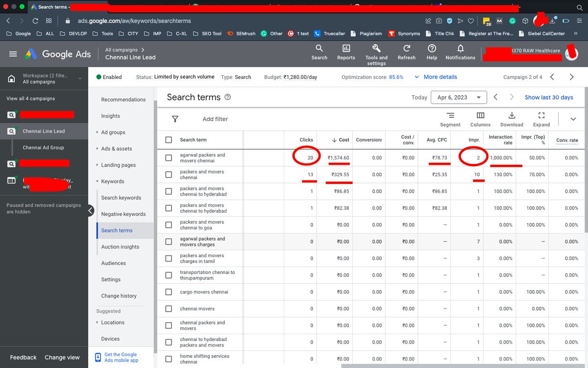Download the search terms table
Screen dimensions: 588x368
coord(512,119)
